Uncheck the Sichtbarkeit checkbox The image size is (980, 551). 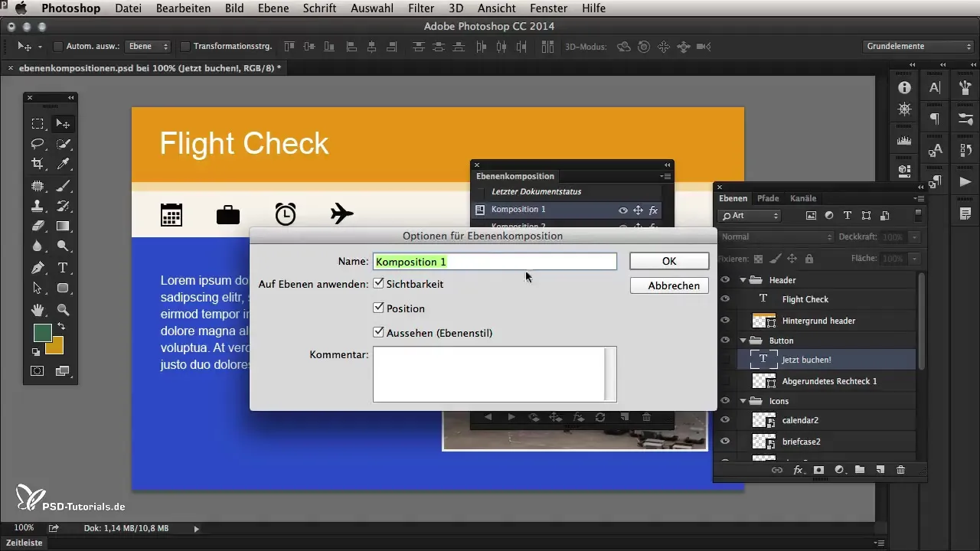point(378,284)
